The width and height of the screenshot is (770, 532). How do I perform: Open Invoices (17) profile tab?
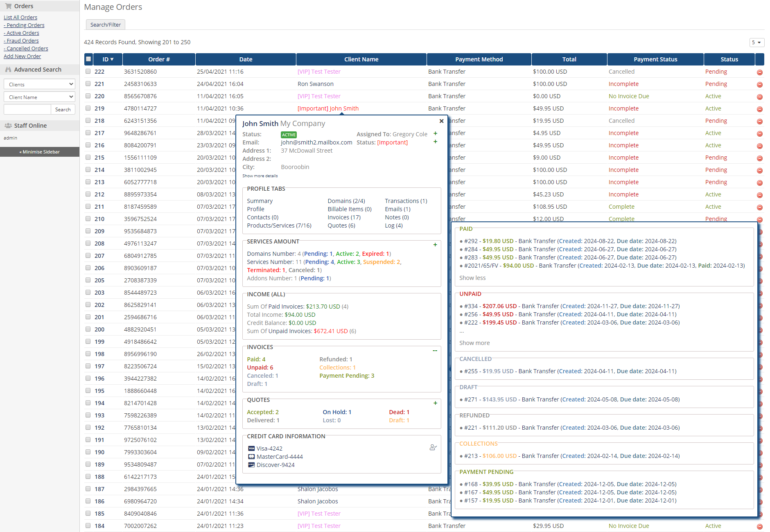point(344,217)
